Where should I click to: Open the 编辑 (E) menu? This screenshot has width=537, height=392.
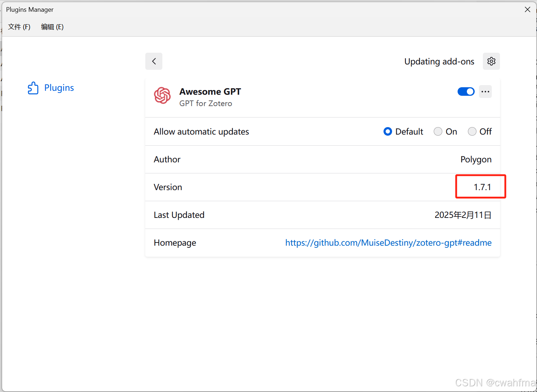point(52,27)
